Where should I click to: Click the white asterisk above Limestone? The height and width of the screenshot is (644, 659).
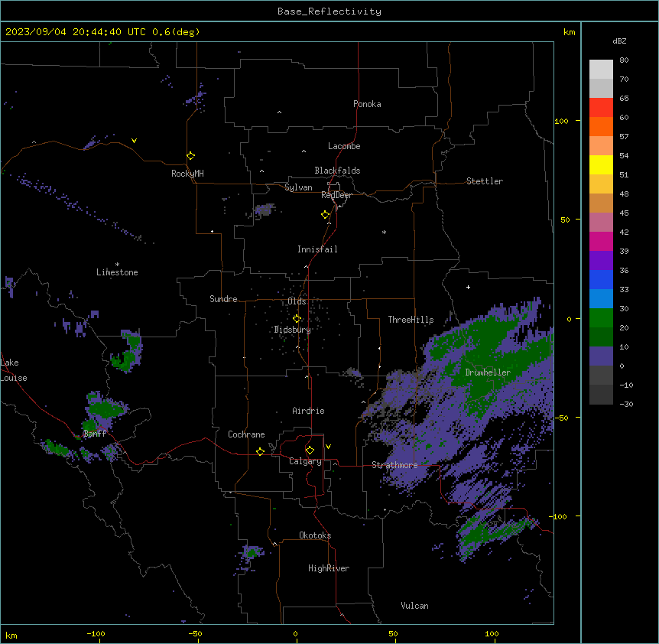click(x=117, y=265)
